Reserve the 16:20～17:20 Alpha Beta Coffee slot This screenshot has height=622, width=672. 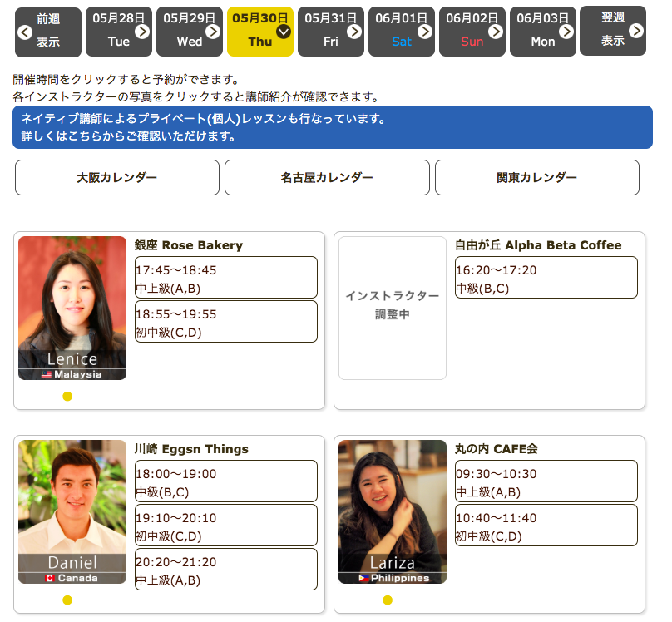point(546,278)
